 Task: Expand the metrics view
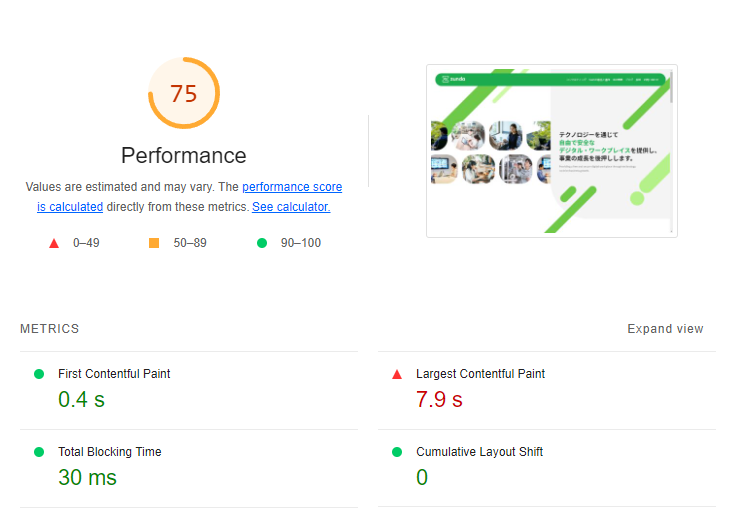[x=665, y=329]
